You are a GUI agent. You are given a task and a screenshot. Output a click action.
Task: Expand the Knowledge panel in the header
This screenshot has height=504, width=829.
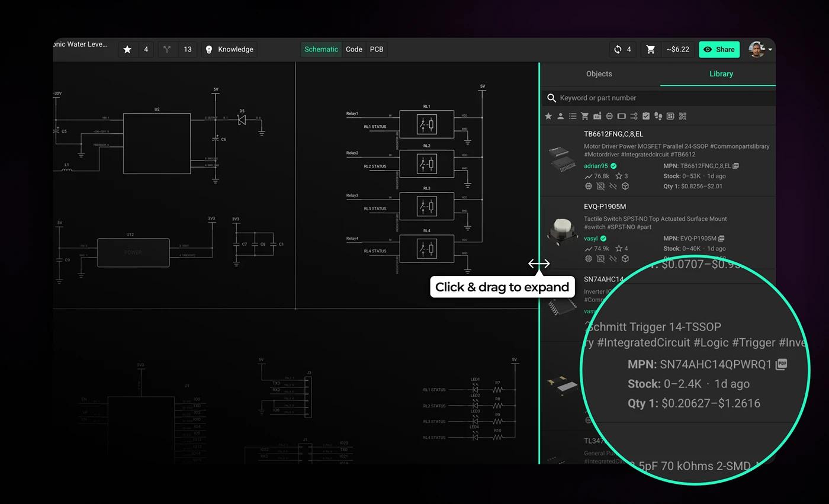229,49
